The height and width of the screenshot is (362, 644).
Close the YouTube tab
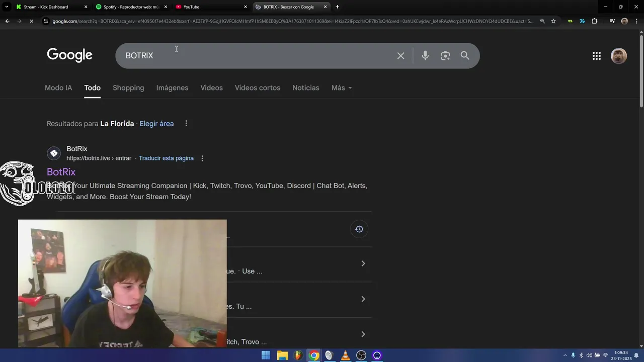(246, 7)
